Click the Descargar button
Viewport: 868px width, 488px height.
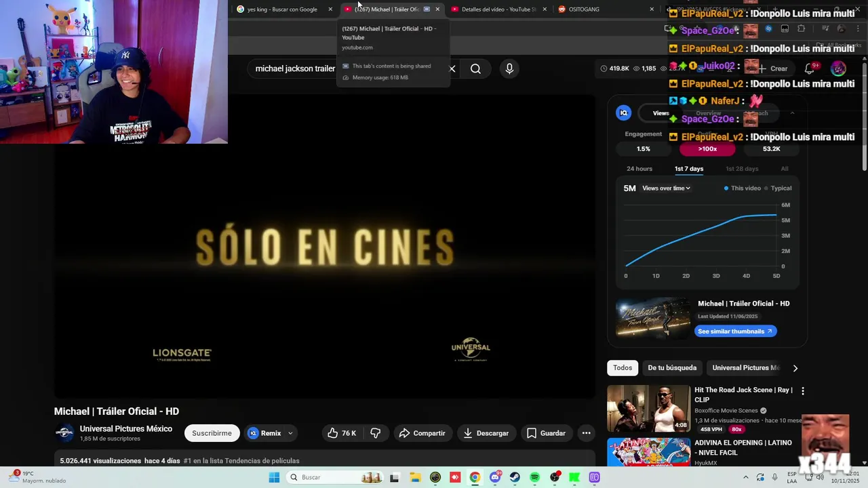coord(486,433)
